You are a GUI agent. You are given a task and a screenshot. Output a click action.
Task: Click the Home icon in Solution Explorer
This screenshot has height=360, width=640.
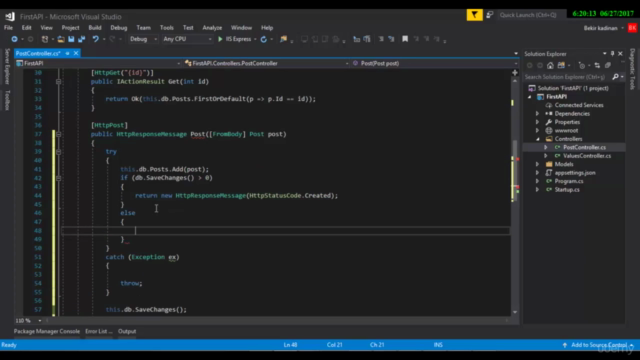coord(550,65)
